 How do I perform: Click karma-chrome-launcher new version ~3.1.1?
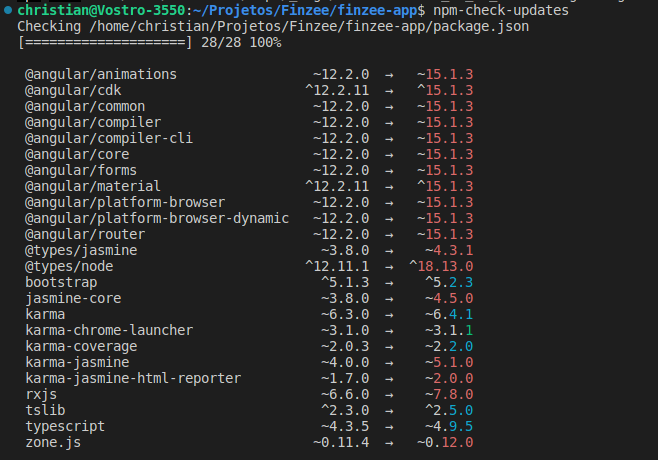[449, 330]
